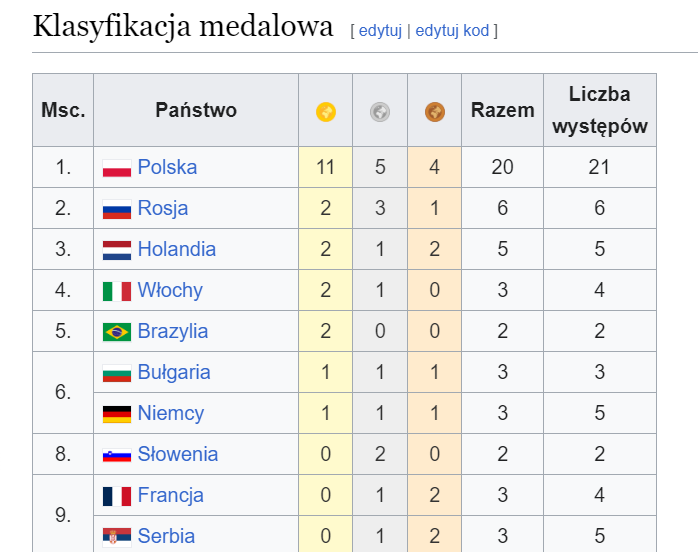Click the Netherlands flag icon

click(117, 250)
